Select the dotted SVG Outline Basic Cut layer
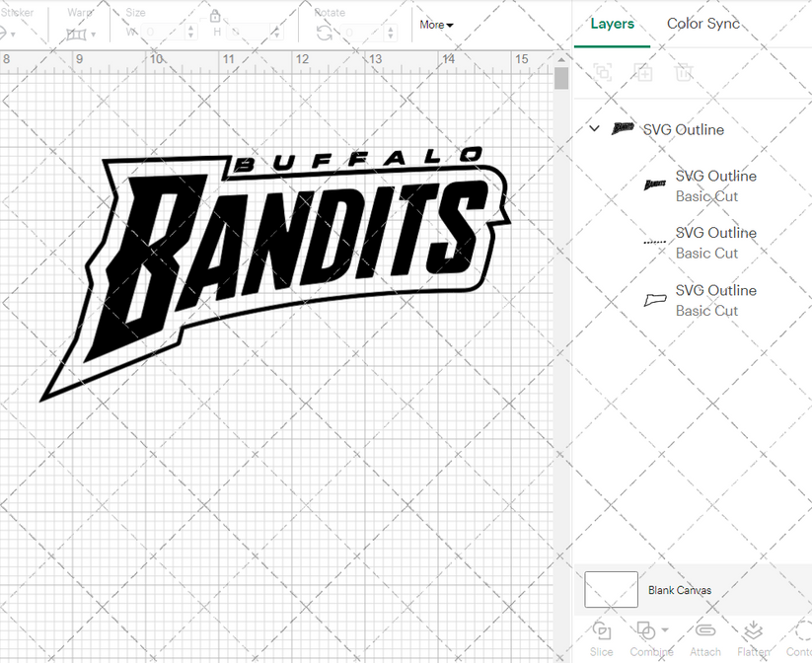The image size is (812, 663). point(716,242)
